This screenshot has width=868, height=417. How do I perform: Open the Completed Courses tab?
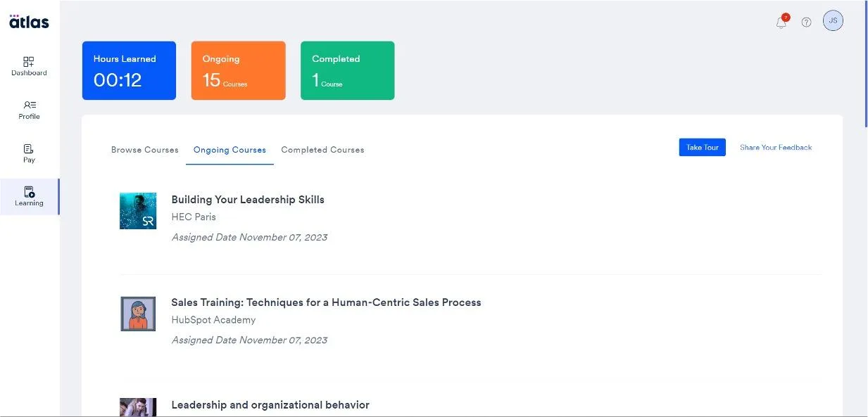[322, 150]
